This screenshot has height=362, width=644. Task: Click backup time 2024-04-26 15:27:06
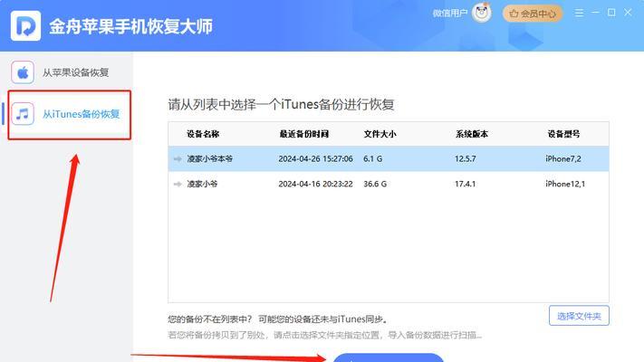click(x=315, y=159)
